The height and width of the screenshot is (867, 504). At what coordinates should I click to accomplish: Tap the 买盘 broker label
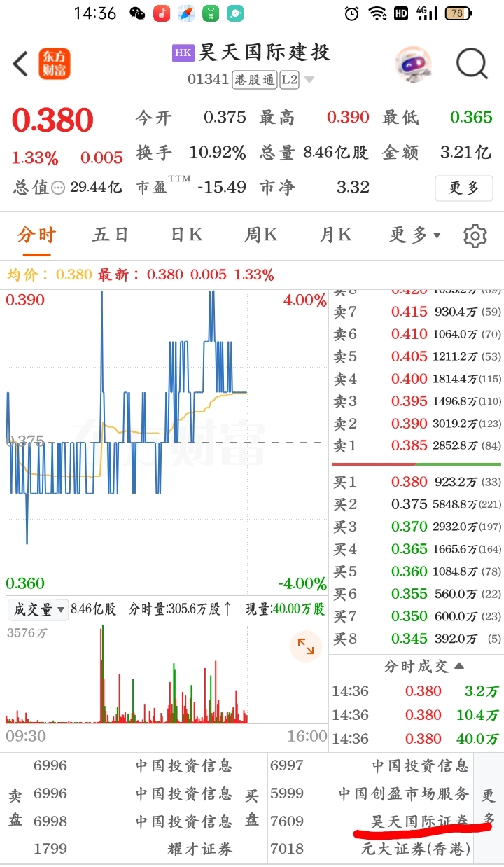252,807
